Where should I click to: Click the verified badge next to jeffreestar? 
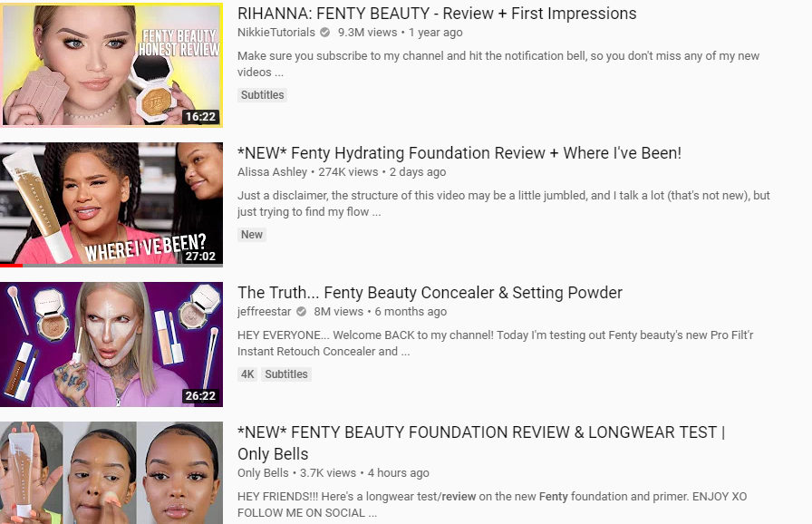301,312
